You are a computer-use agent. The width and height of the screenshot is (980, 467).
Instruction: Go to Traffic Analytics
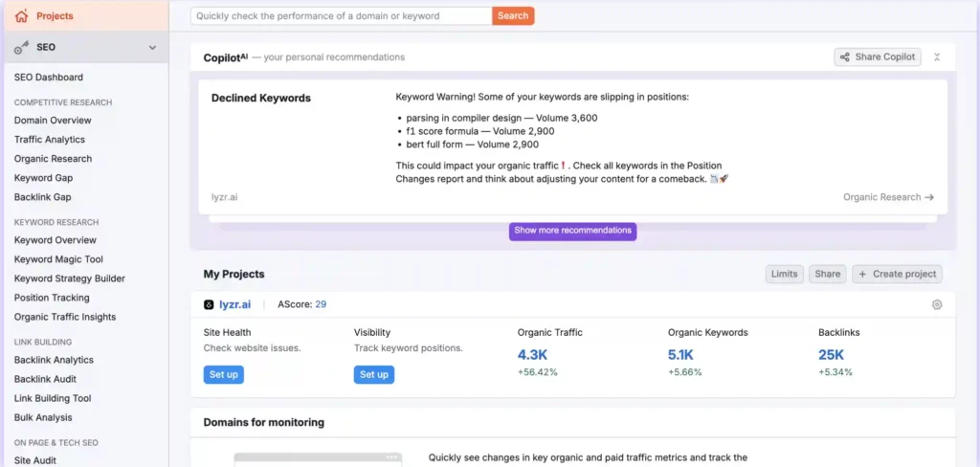[50, 140]
